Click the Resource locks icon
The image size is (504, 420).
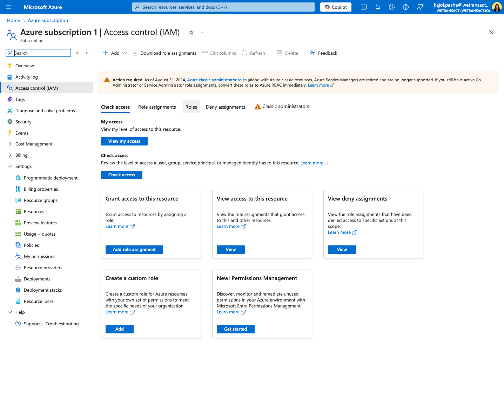18,301
